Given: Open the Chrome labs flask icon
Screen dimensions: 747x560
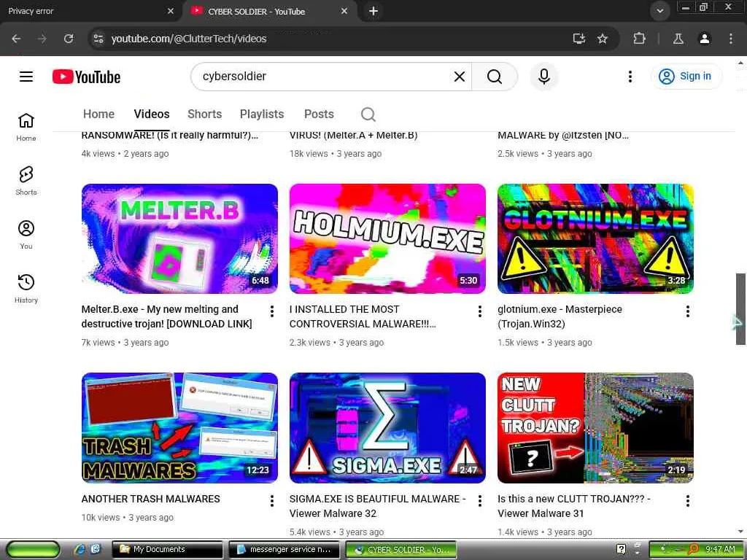Looking at the screenshot, I should coord(678,39).
